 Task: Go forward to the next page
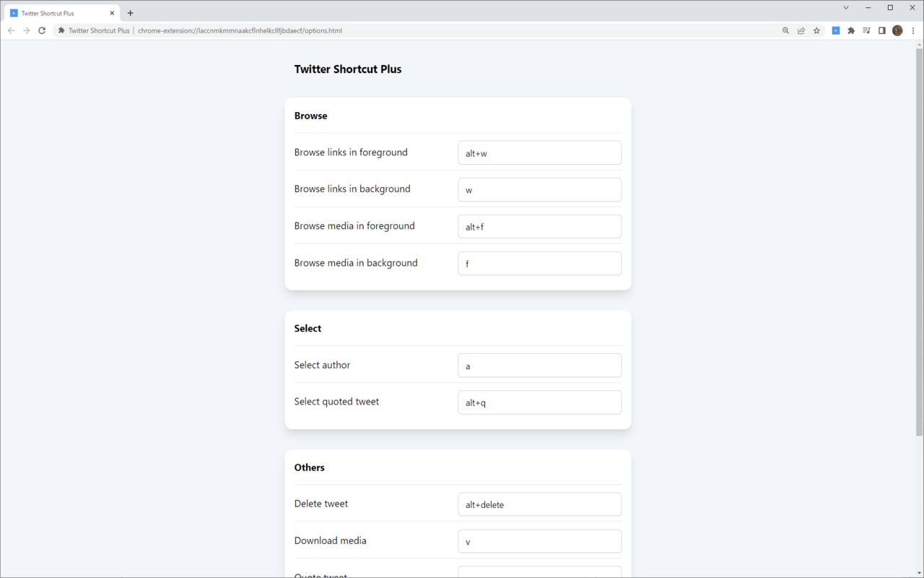[x=27, y=30]
